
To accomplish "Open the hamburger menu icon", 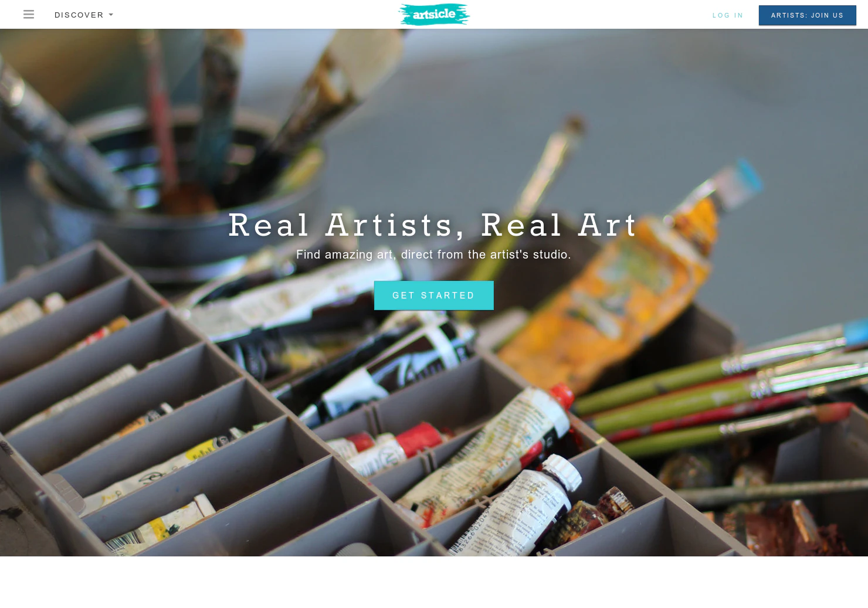I will (x=29, y=15).
